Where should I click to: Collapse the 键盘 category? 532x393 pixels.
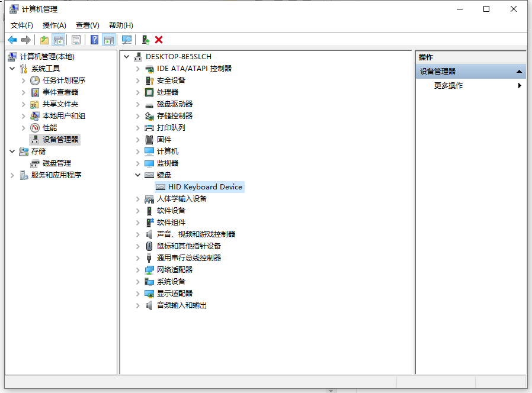point(137,175)
